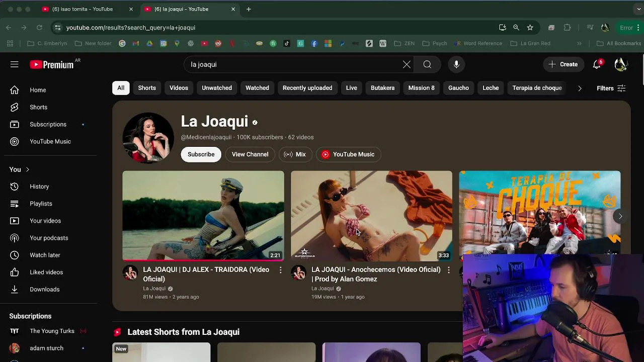Click the View Channel button
The width and height of the screenshot is (644, 362).
tap(250, 154)
